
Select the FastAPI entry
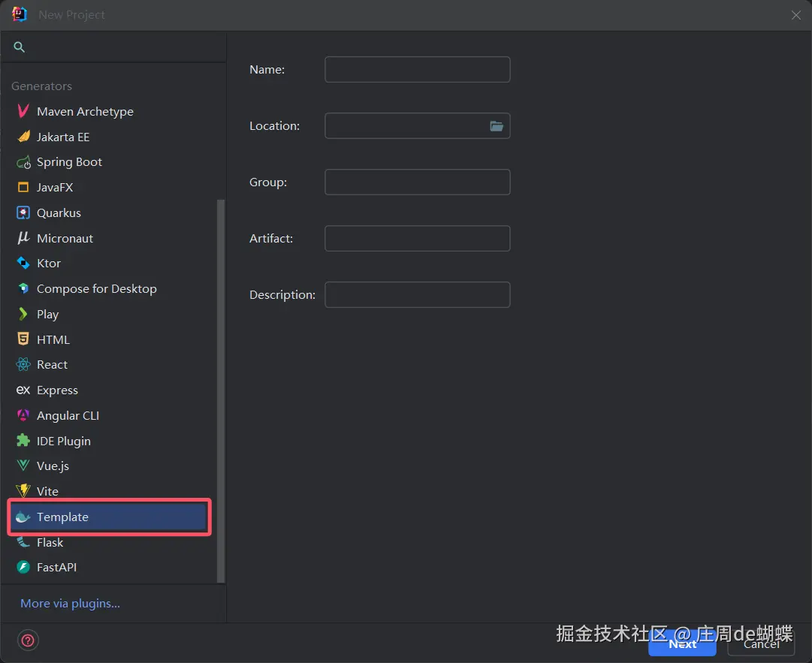[110, 567]
